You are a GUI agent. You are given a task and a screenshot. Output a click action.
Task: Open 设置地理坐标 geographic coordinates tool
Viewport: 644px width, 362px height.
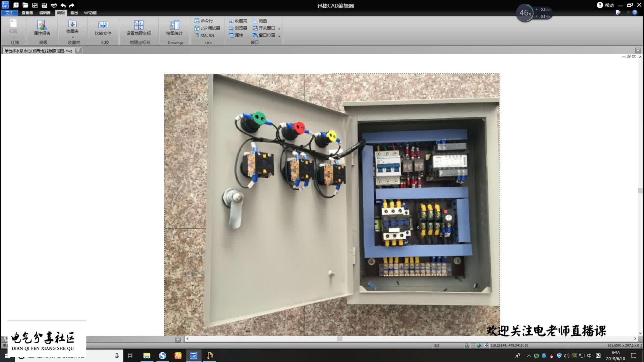coord(139,27)
